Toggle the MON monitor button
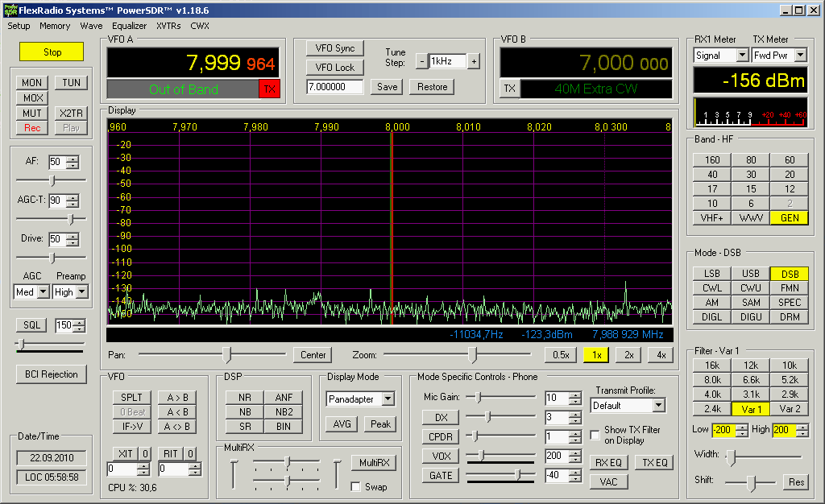Viewport: 825px width, 504px height. pos(31,82)
